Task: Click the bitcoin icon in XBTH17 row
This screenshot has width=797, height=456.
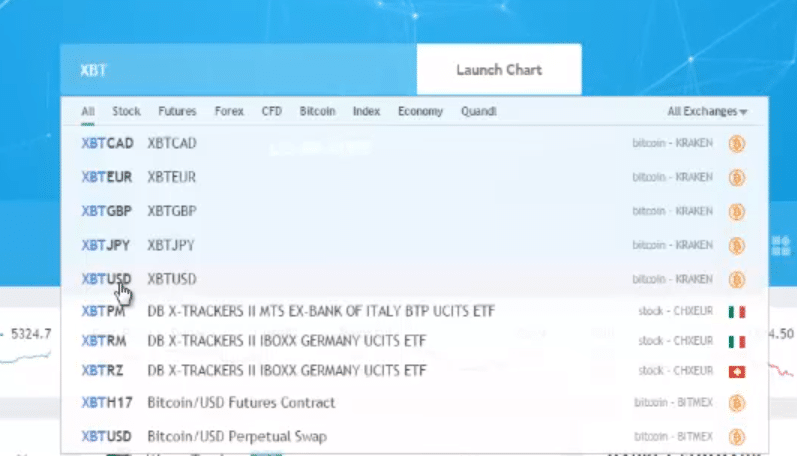Action: click(737, 403)
